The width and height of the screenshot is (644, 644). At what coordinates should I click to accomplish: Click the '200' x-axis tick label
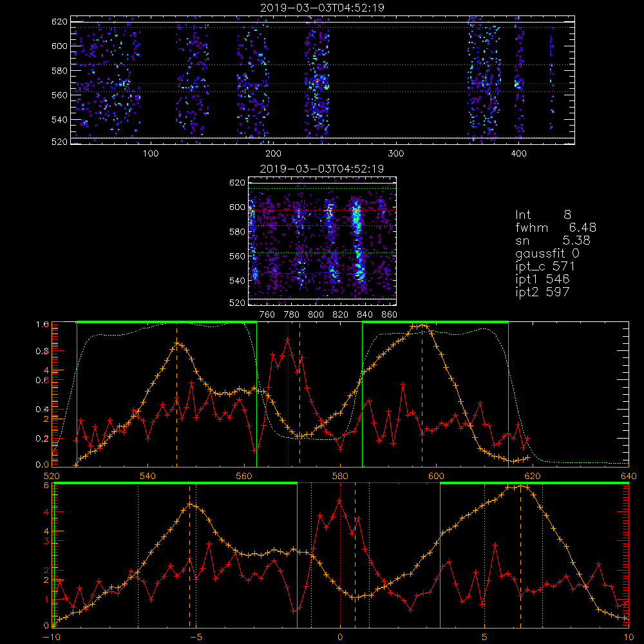tap(273, 154)
